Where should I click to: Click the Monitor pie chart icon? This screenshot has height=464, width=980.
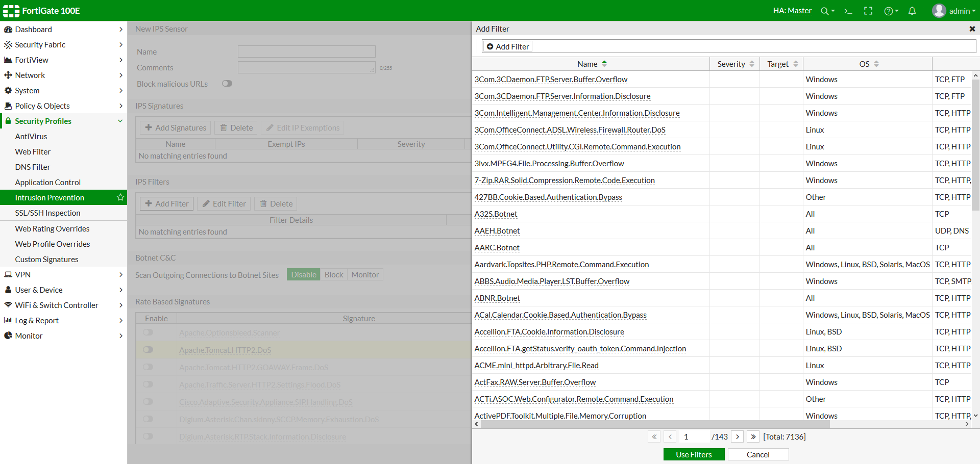click(8, 336)
